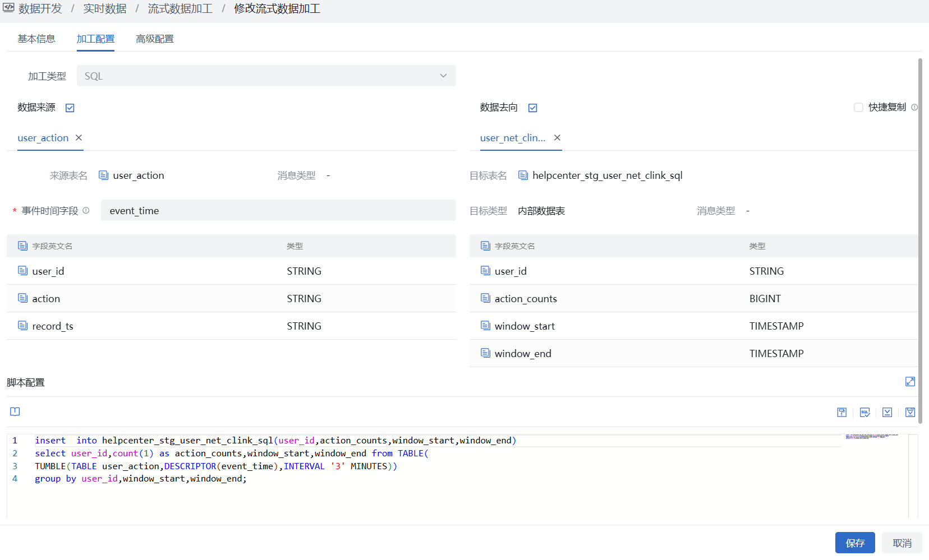The height and width of the screenshot is (560, 929).
Task: Open the 高级配置 tab
Action: [x=155, y=39]
